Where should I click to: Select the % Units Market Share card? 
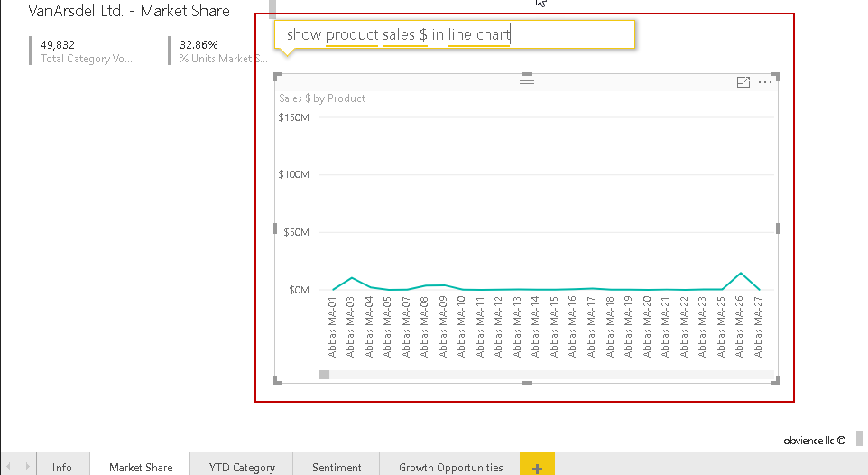coord(222,51)
